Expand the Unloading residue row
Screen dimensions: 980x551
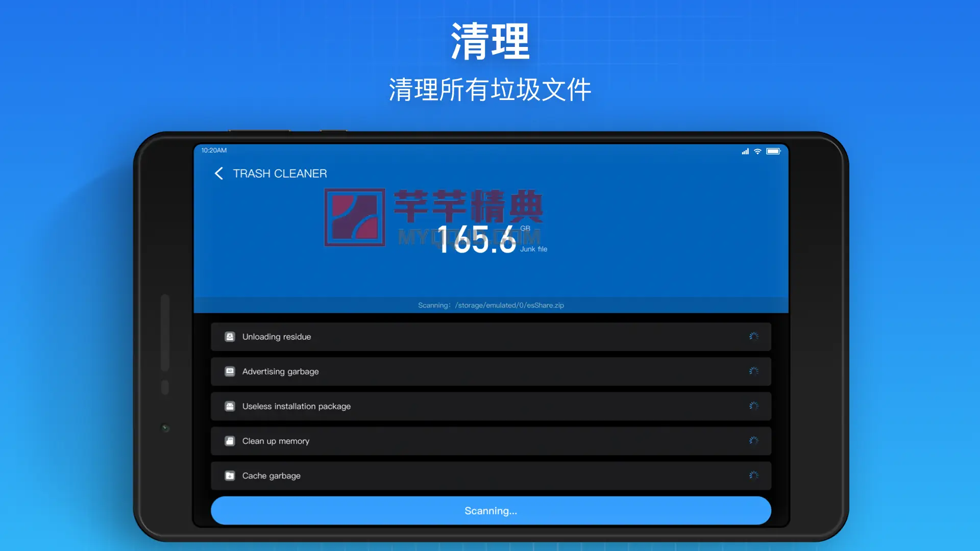click(x=490, y=337)
